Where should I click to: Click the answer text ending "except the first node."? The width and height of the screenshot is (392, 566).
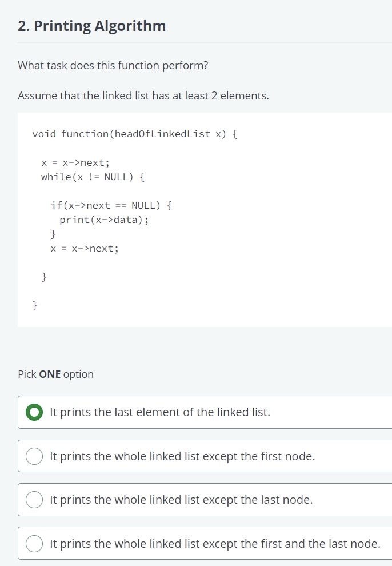click(x=182, y=456)
